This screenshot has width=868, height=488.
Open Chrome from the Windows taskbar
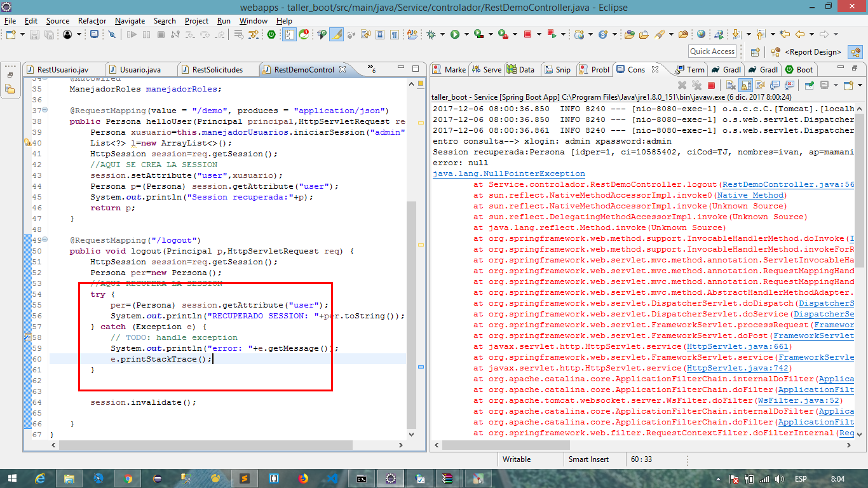tap(128, 478)
